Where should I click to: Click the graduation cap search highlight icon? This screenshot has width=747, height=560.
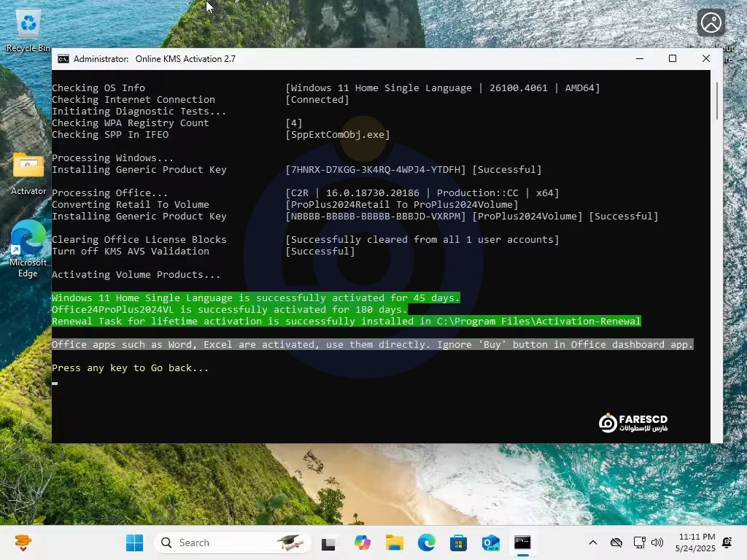click(290, 542)
